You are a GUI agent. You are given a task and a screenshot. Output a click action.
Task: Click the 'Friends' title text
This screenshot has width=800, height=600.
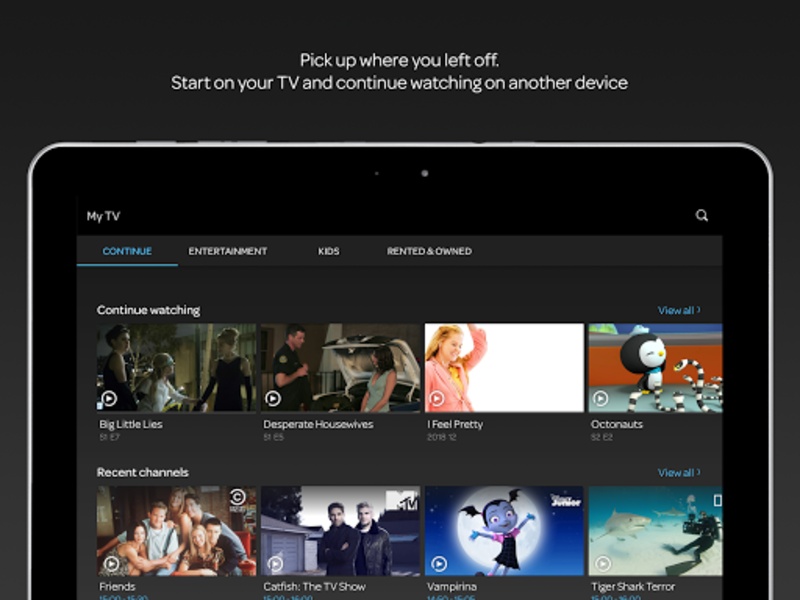pyautogui.click(x=117, y=587)
